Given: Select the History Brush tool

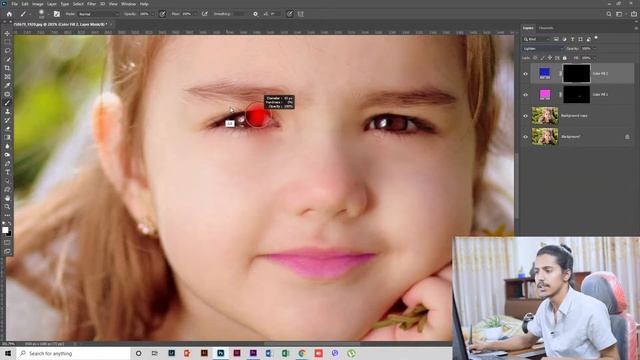Looking at the screenshot, I should coord(7,120).
